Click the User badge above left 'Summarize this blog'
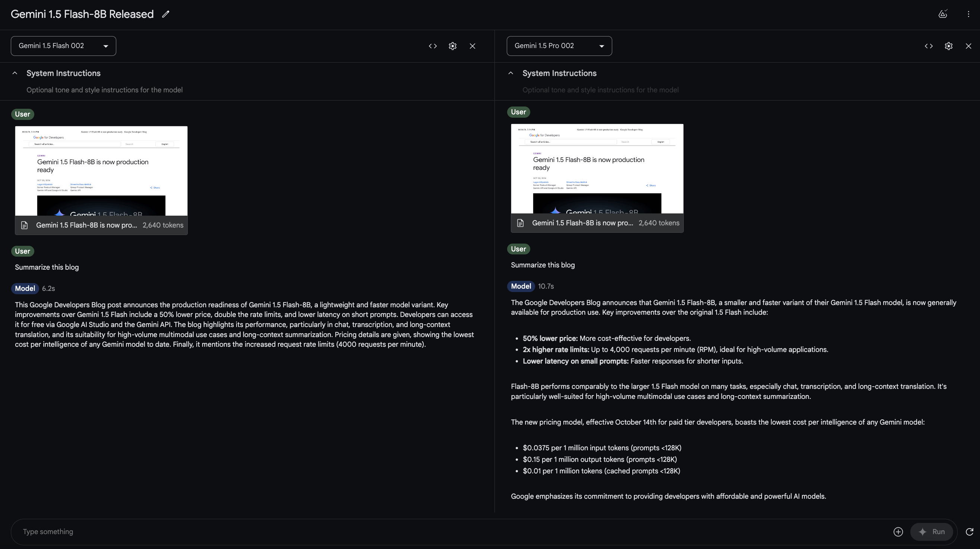This screenshot has width=980, height=549. (x=22, y=251)
